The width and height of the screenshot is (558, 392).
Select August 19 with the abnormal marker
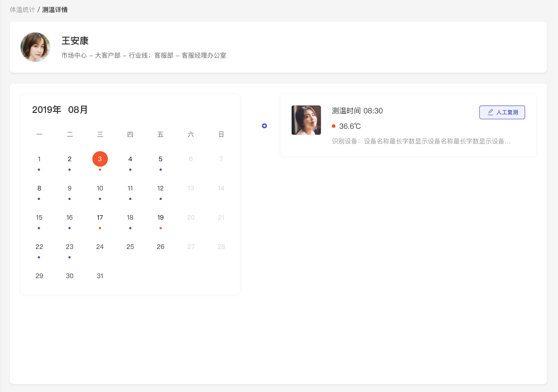(x=161, y=217)
